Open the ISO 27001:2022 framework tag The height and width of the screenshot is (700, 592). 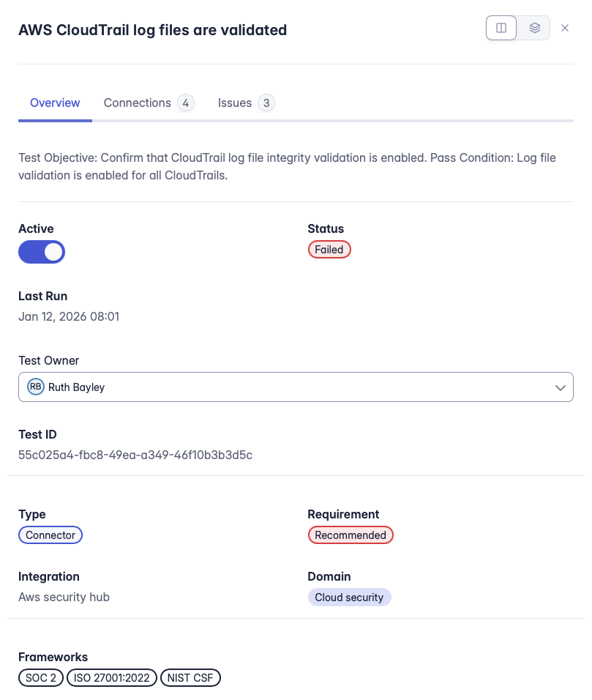point(112,678)
